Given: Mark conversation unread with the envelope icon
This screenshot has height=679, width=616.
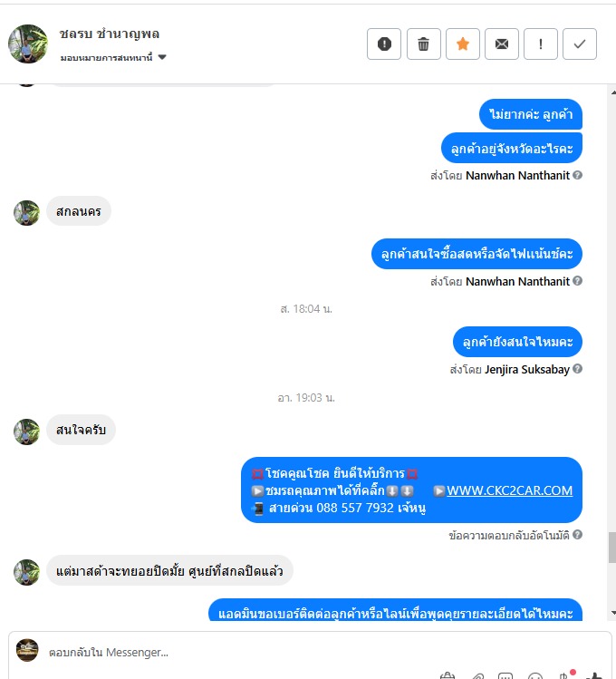Looking at the screenshot, I should pos(501,44).
